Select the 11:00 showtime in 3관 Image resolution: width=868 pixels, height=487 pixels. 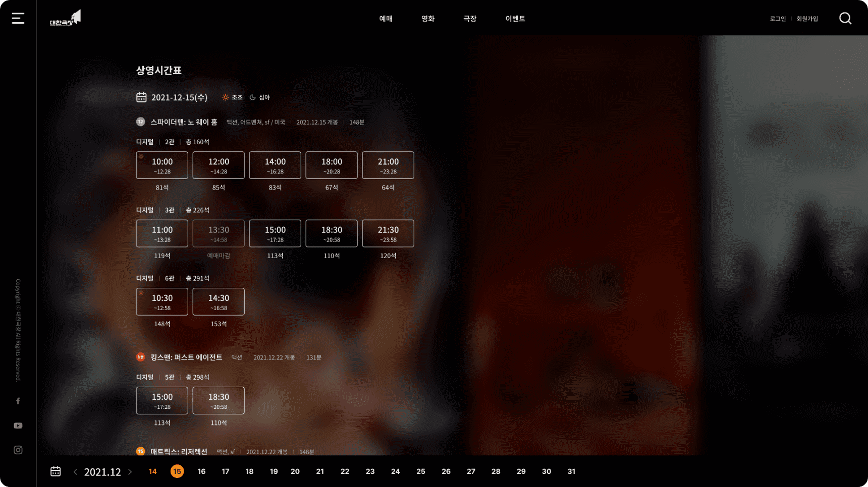pos(162,233)
